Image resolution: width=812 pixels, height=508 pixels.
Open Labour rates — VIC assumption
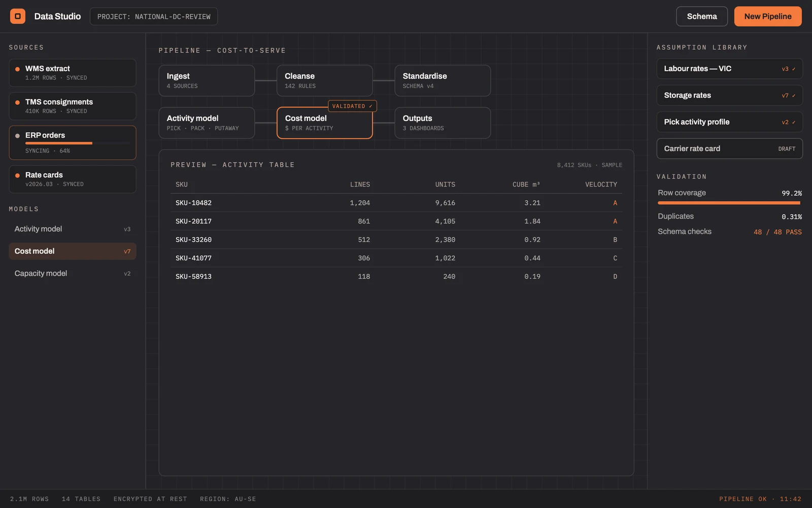tap(730, 69)
